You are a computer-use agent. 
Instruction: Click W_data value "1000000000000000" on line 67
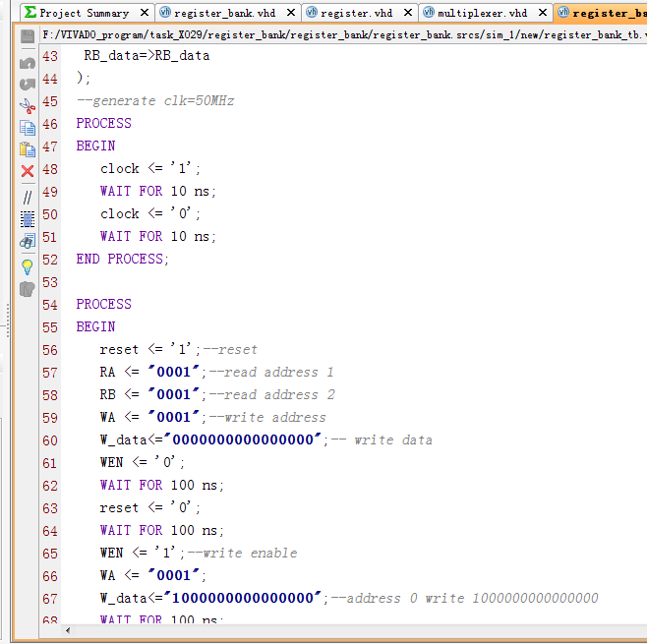click(x=243, y=598)
